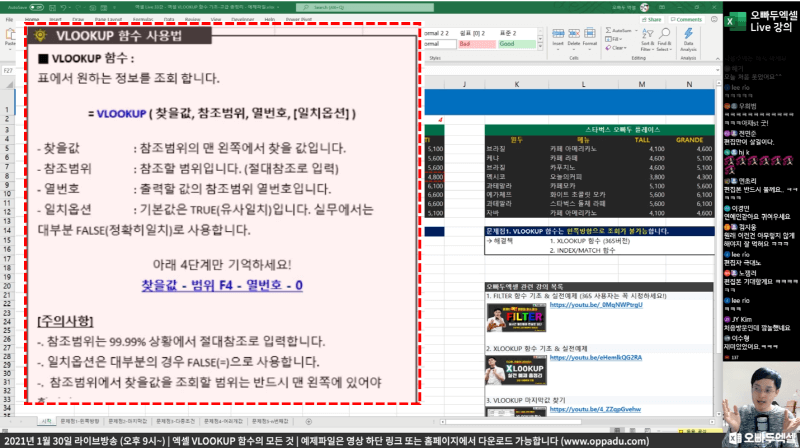This screenshot has width=800, height=448.
Task: Click the Name Box showing F27
Action: click(8, 70)
